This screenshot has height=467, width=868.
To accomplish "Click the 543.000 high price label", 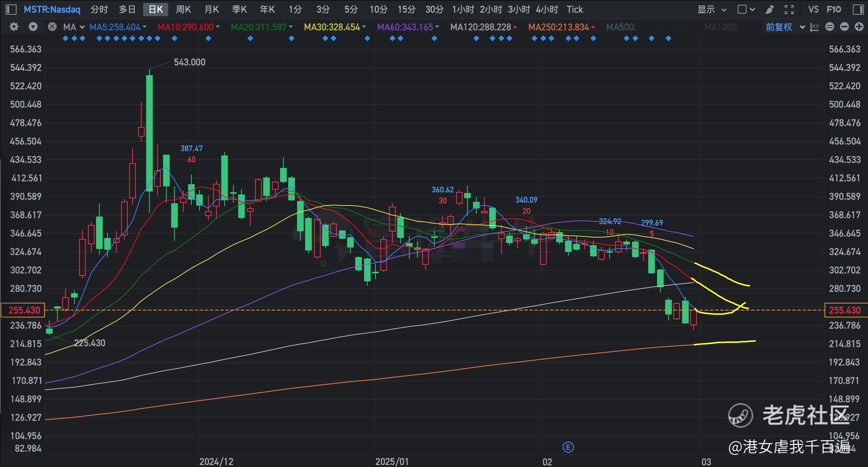I will tap(190, 62).
